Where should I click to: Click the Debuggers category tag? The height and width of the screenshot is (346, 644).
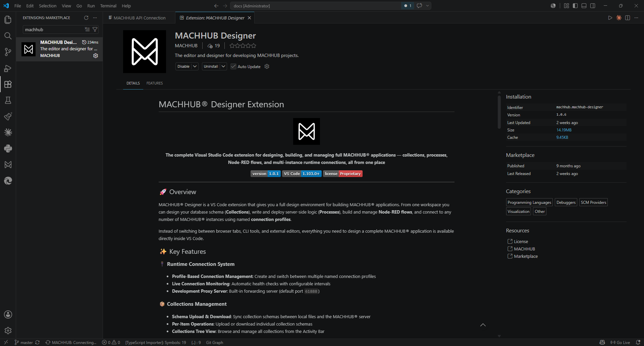click(x=566, y=203)
